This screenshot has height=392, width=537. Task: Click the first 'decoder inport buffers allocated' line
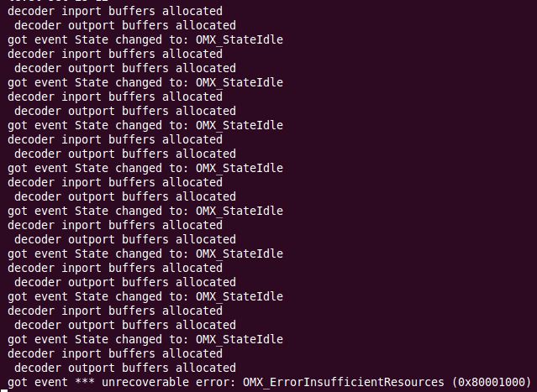coord(115,11)
